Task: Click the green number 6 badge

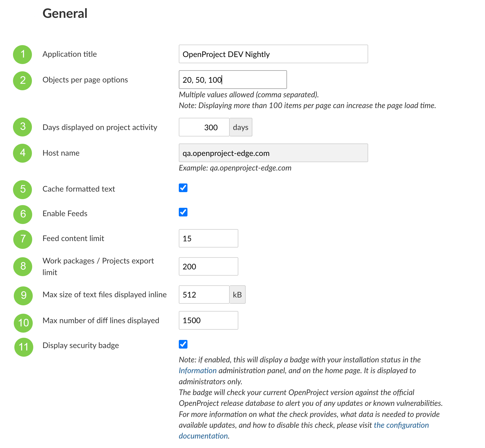Action: click(x=23, y=214)
